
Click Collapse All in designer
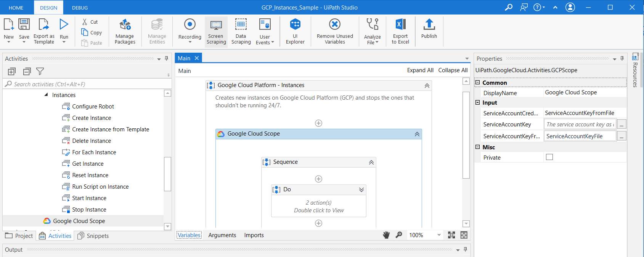tap(453, 70)
